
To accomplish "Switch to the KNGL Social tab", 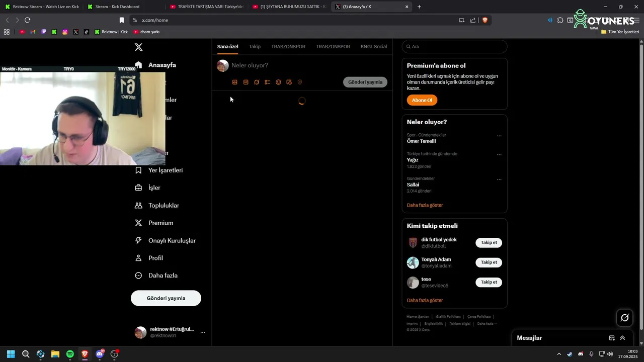I will [x=374, y=47].
